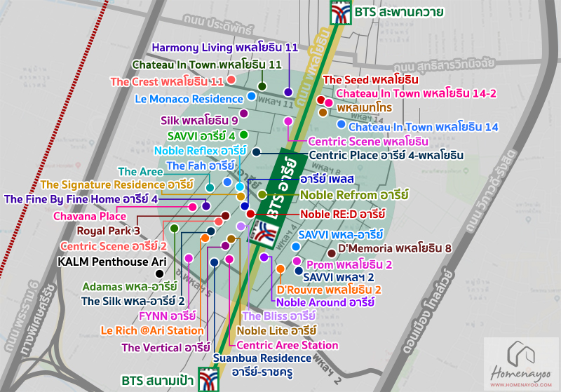Click the Le Monaco Residence label
This screenshot has width=561, height=392.
[x=189, y=99]
